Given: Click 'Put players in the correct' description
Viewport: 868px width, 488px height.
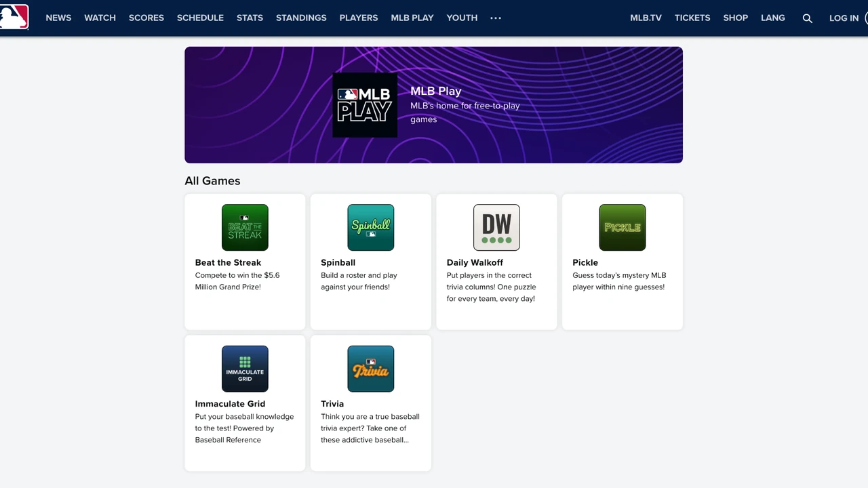Looking at the screenshot, I should (x=491, y=287).
